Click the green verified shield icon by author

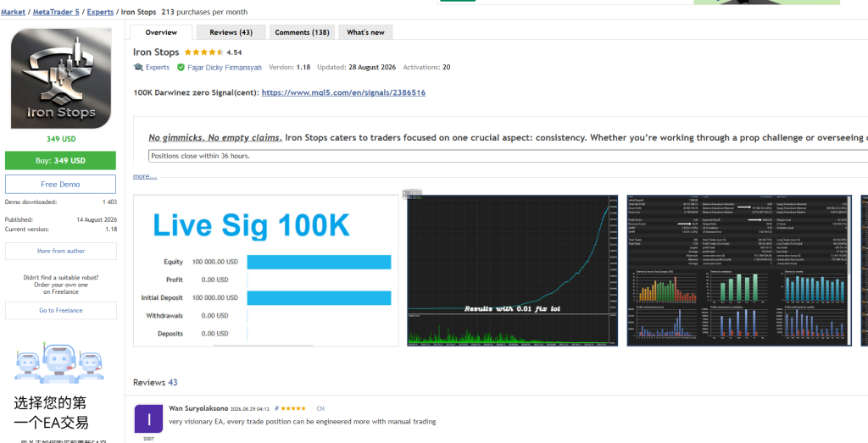coord(181,68)
